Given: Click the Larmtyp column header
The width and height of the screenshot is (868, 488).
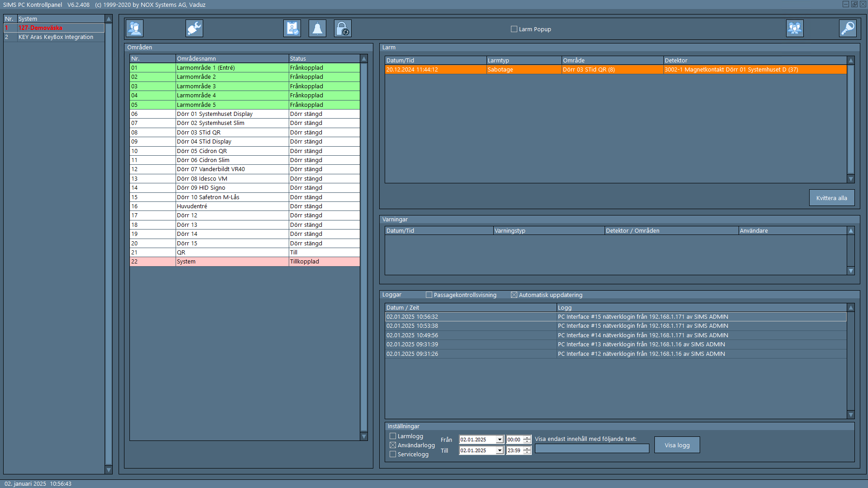Looking at the screenshot, I should 524,61.
